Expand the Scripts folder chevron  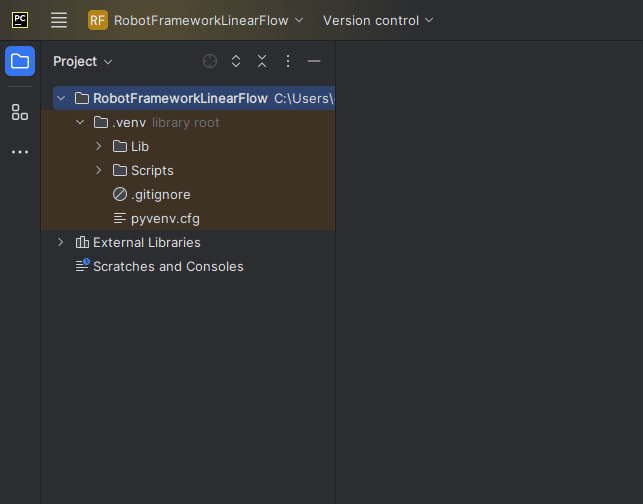pyautogui.click(x=99, y=170)
